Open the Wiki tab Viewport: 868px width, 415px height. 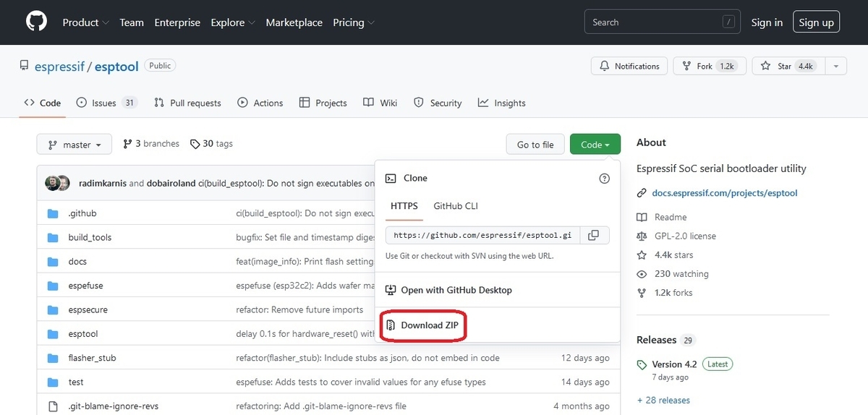[x=380, y=103]
